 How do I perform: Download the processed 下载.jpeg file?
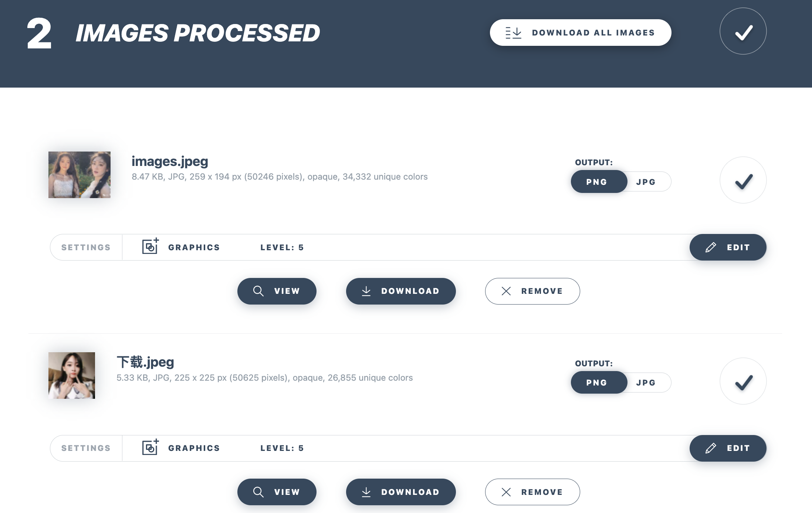(401, 492)
